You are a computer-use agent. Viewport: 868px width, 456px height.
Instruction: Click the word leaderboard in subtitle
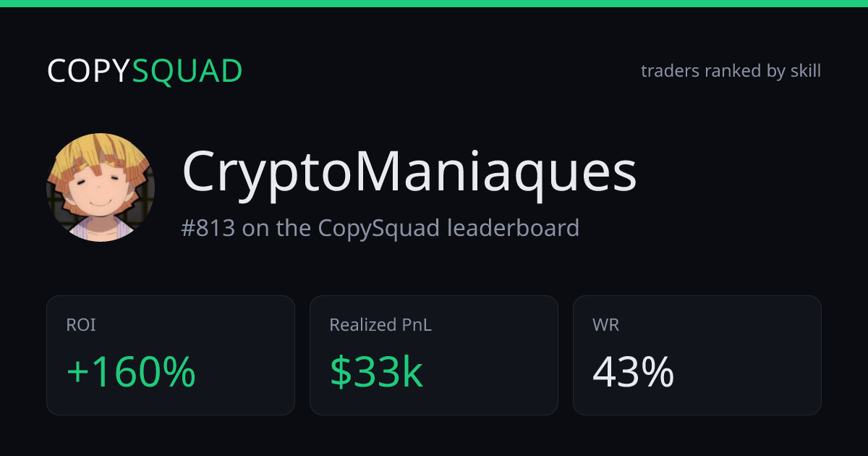click(513, 228)
